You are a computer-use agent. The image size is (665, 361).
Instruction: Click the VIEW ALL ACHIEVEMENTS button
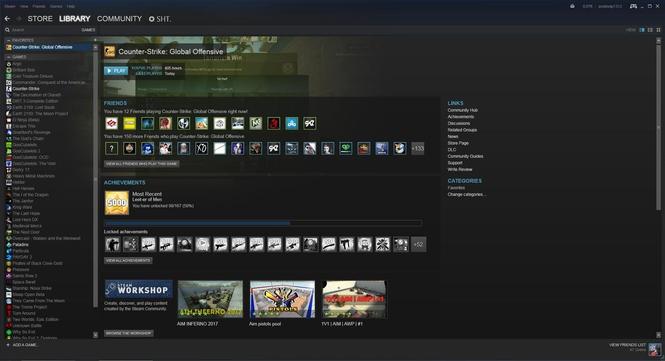pos(128,260)
